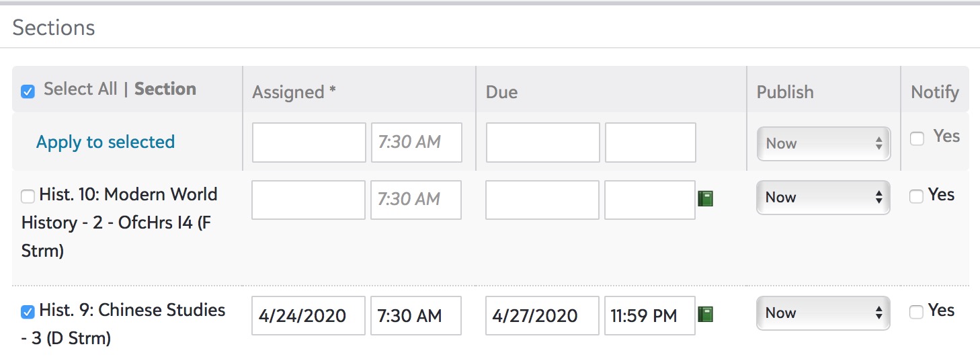Toggle the Select All checkbox
Screen dimensions: 980x363
pos(28,91)
